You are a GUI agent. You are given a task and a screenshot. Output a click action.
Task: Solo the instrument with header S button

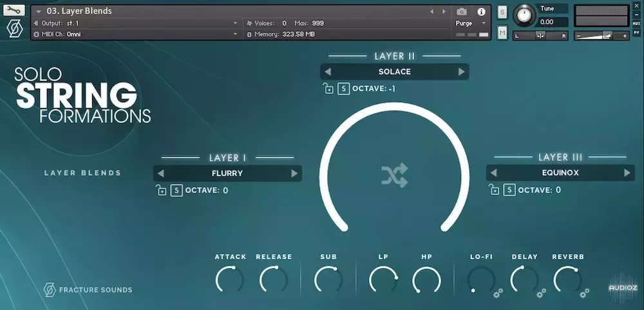pos(502,12)
